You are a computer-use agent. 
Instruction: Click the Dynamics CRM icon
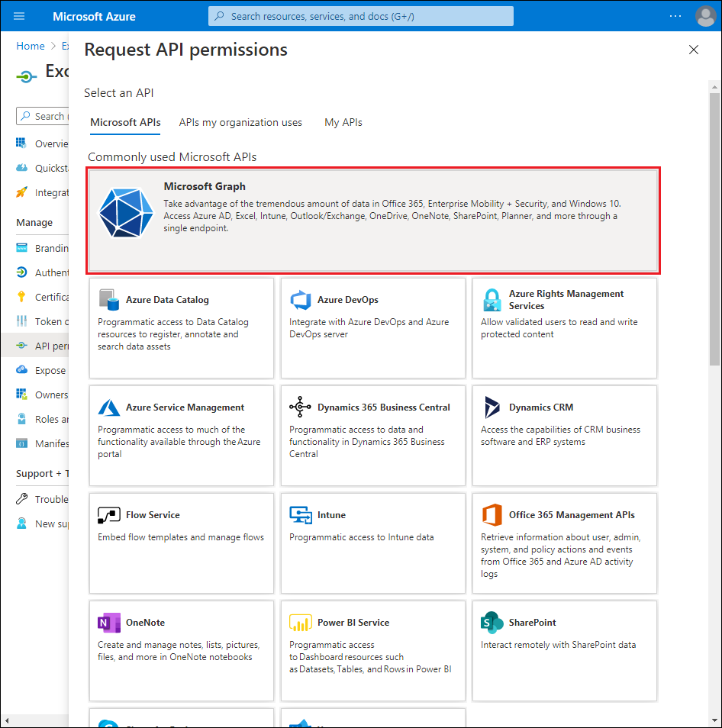pos(492,407)
